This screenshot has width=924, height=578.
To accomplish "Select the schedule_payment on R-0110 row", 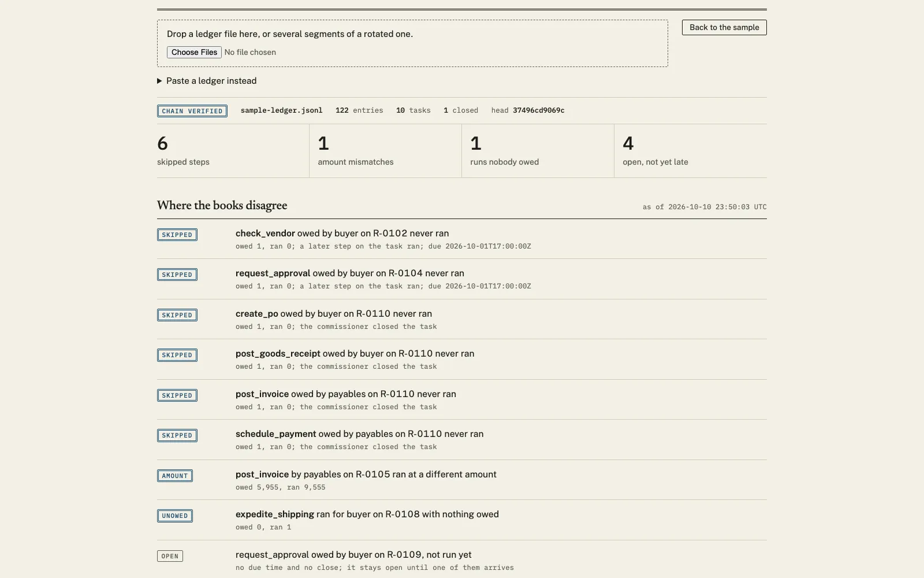I will click(x=462, y=440).
